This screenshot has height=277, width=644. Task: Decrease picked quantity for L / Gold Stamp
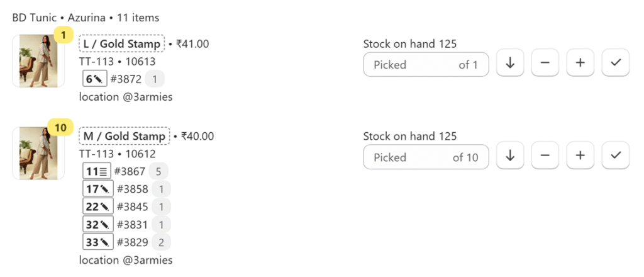coord(545,64)
